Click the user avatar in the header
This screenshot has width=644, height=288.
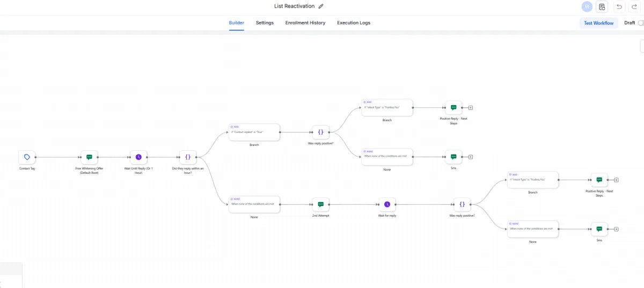point(587,7)
